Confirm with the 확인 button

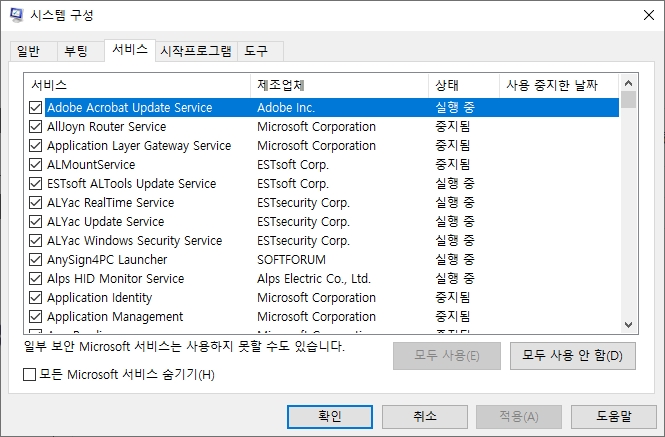pyautogui.click(x=330, y=417)
